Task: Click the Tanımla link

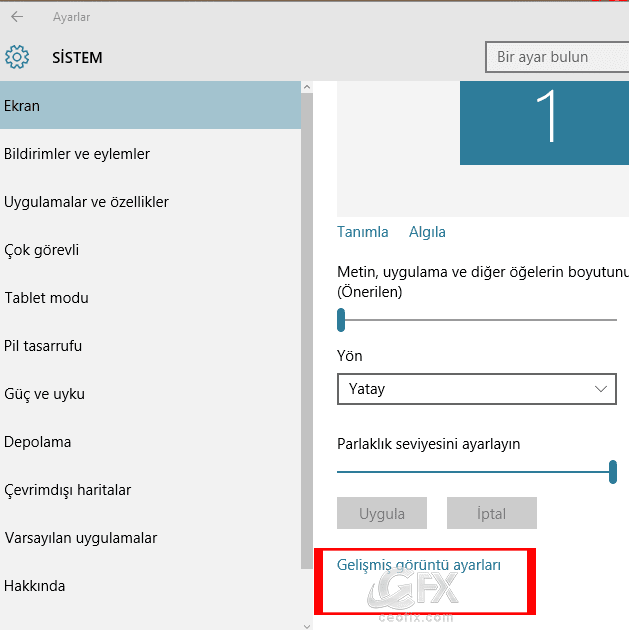Action: click(x=362, y=232)
